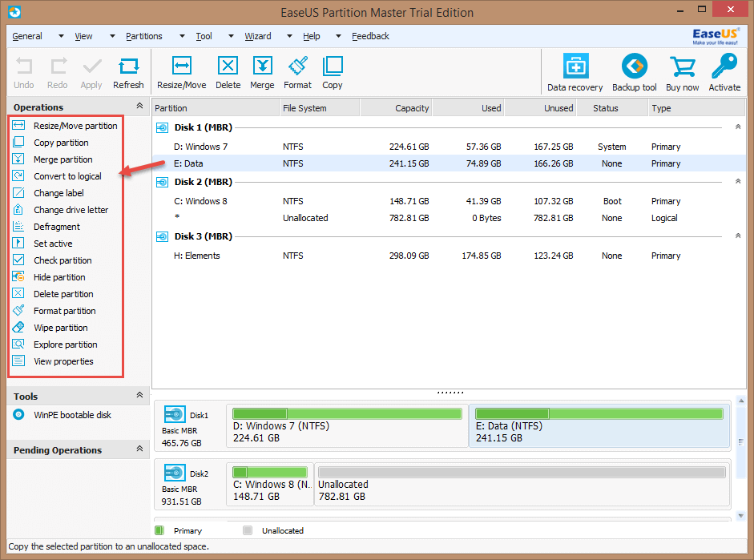Open the Data recovery tool
The height and width of the screenshot is (560, 754).
(575, 72)
